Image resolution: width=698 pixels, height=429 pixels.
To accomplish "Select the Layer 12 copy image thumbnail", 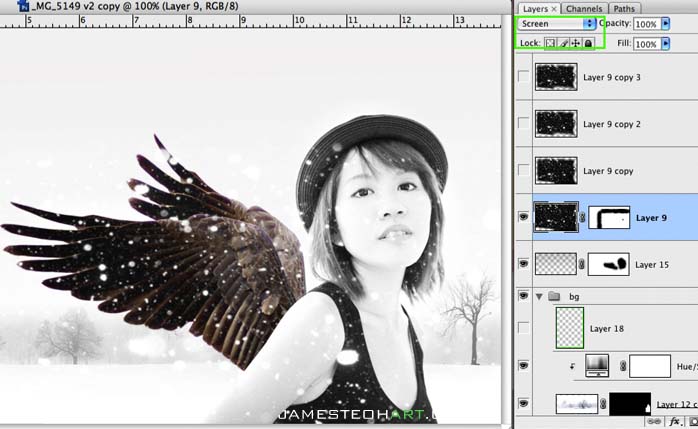I will click(577, 404).
